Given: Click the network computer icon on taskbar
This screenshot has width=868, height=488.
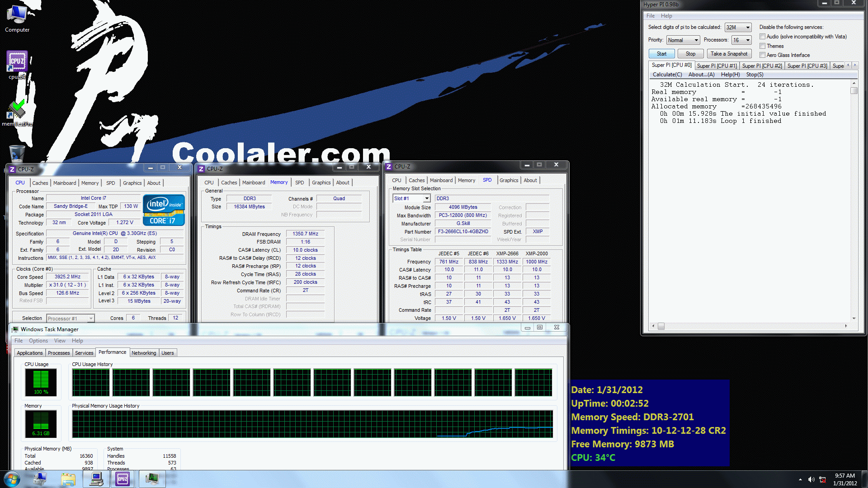Looking at the screenshot, I should [40, 479].
